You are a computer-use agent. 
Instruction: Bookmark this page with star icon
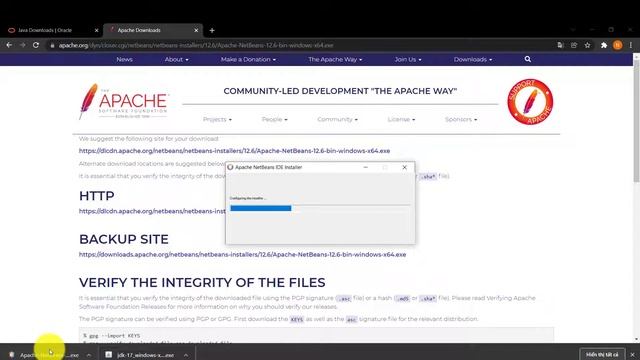point(587,45)
